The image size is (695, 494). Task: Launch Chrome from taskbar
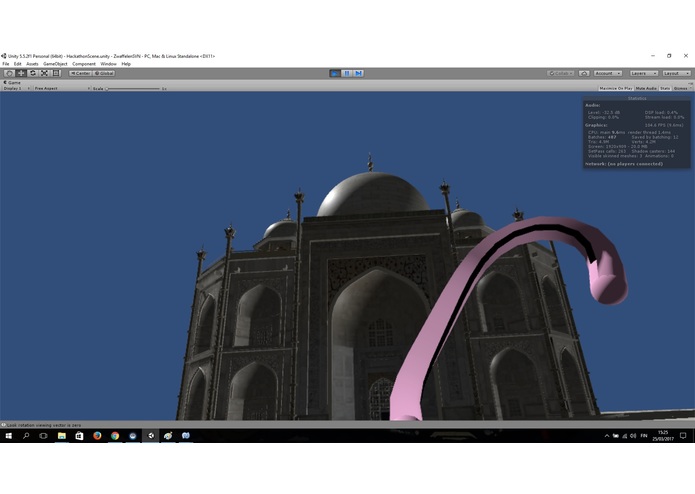[x=115, y=436]
